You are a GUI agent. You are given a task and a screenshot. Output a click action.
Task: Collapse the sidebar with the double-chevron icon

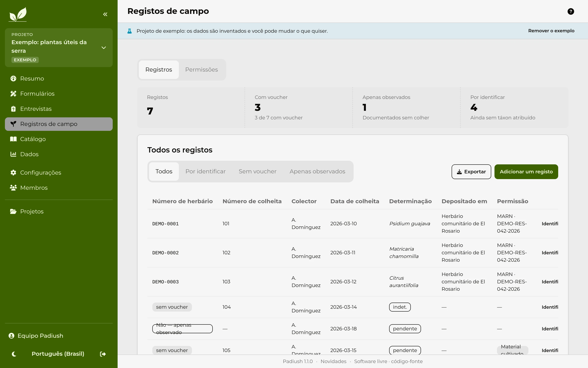coord(105,14)
